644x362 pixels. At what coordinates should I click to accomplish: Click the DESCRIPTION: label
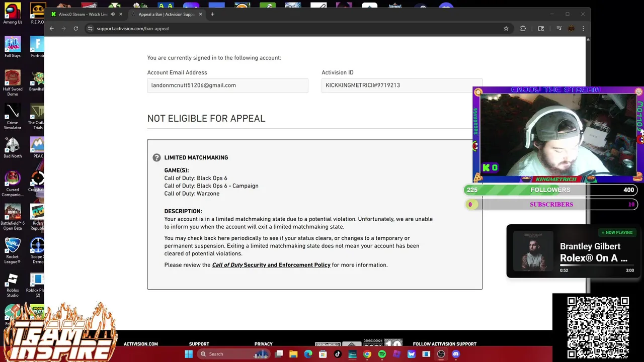pos(183,212)
